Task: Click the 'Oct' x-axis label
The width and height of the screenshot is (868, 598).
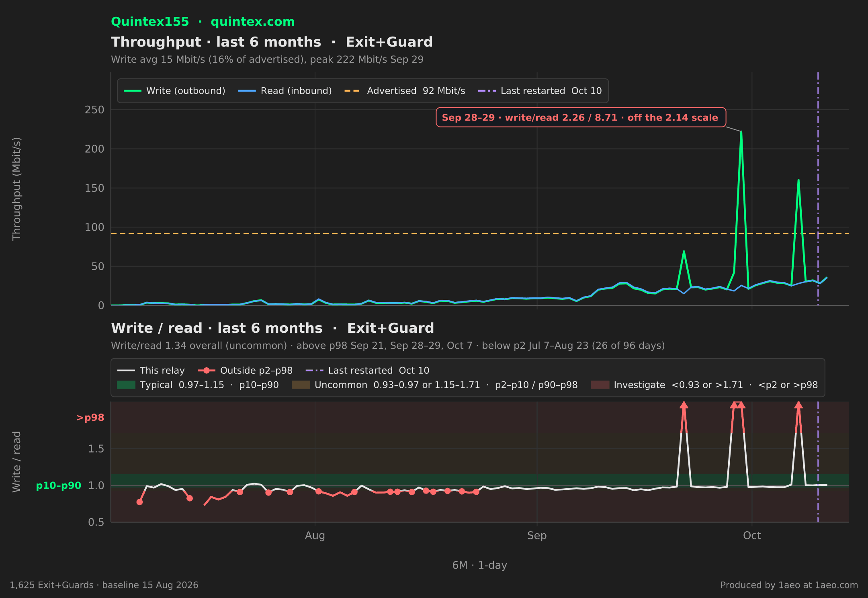Action: (x=752, y=536)
